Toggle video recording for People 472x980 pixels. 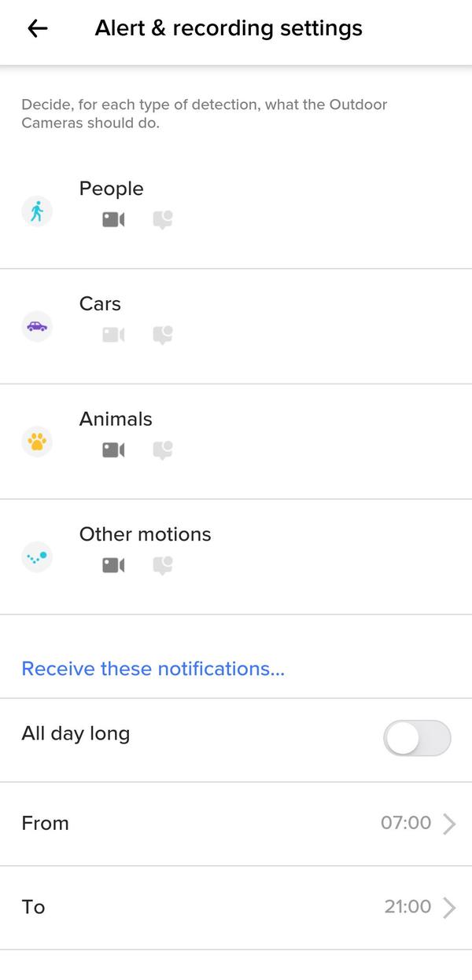pos(113,219)
